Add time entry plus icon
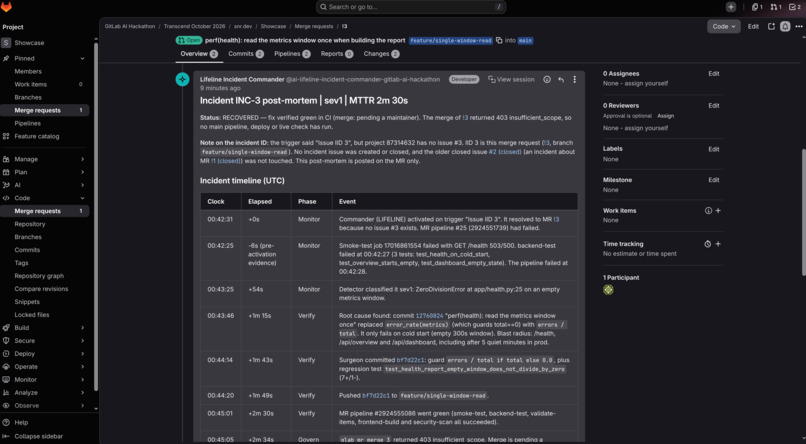Image resolution: width=806 pixels, height=444 pixels. tap(718, 244)
